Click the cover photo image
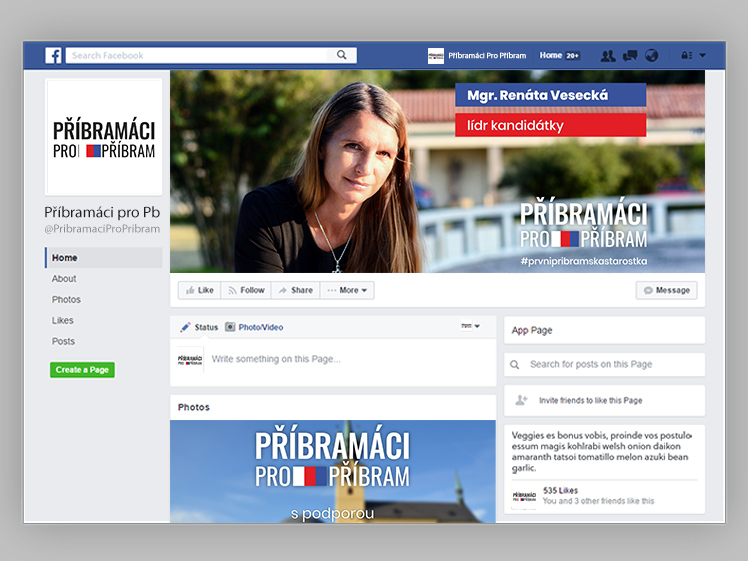 pyautogui.click(x=437, y=172)
